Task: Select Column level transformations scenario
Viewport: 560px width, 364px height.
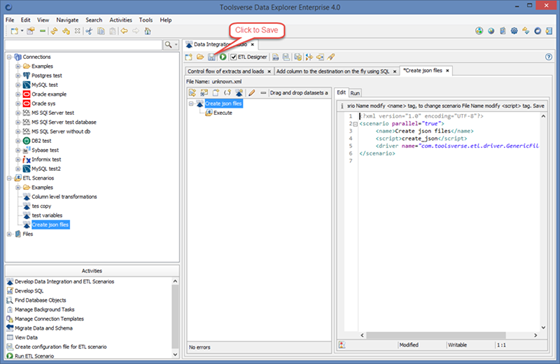Action: 64,197
